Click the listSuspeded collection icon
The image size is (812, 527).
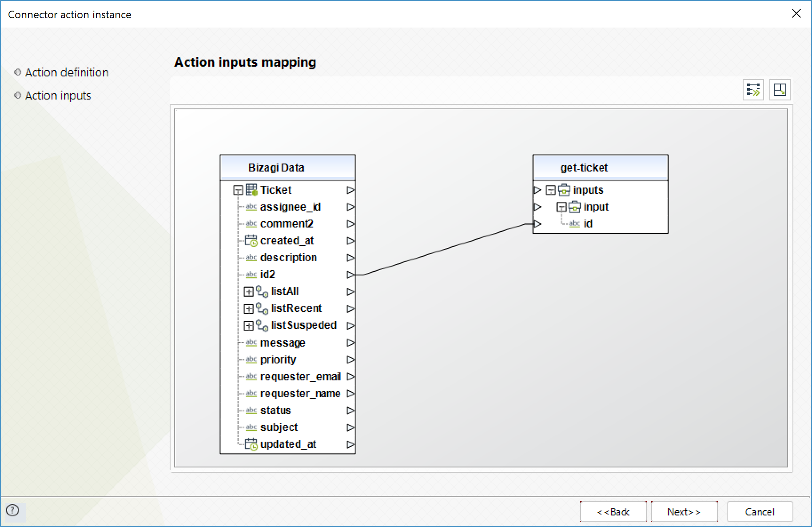262,325
